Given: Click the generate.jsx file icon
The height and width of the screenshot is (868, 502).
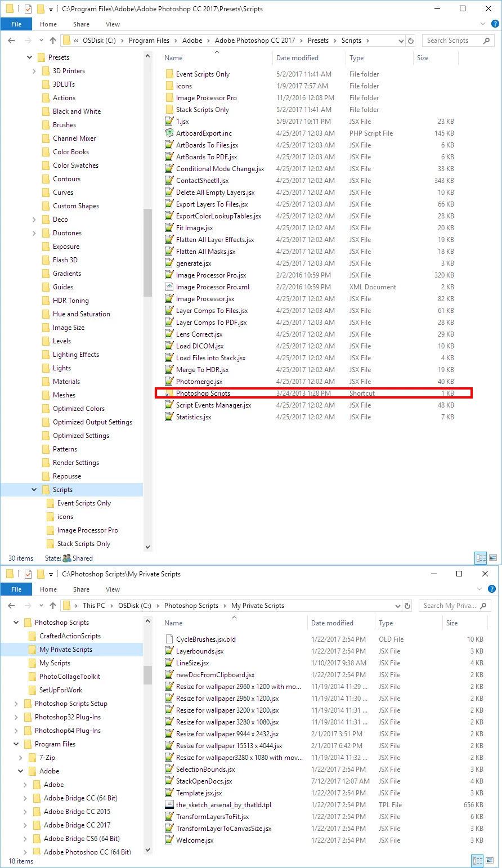Looking at the screenshot, I should [169, 263].
